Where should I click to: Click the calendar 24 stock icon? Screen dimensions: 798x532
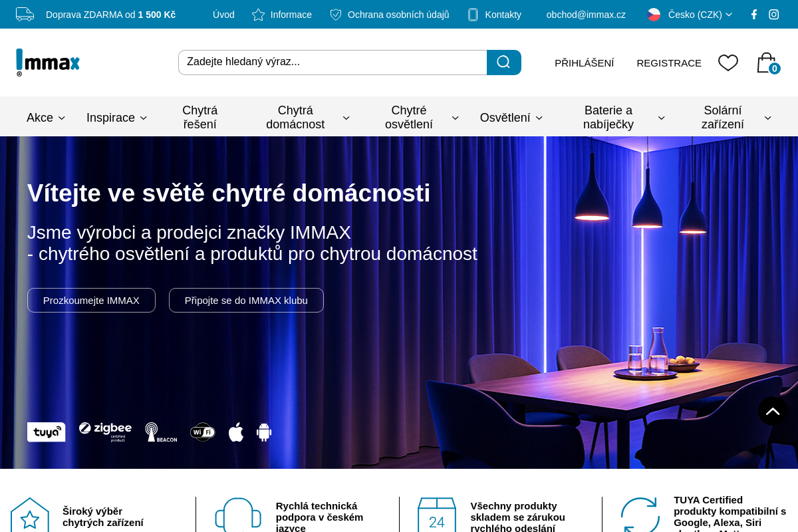coord(437,515)
